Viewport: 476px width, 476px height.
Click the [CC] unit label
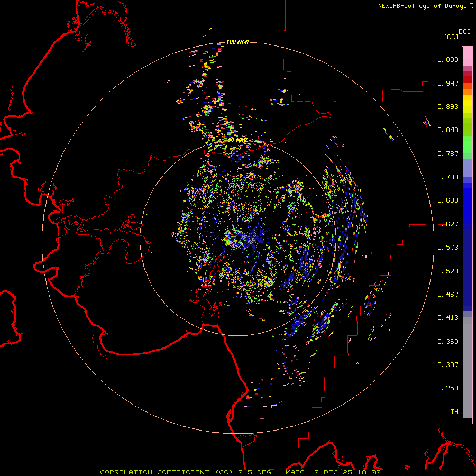tap(451, 36)
